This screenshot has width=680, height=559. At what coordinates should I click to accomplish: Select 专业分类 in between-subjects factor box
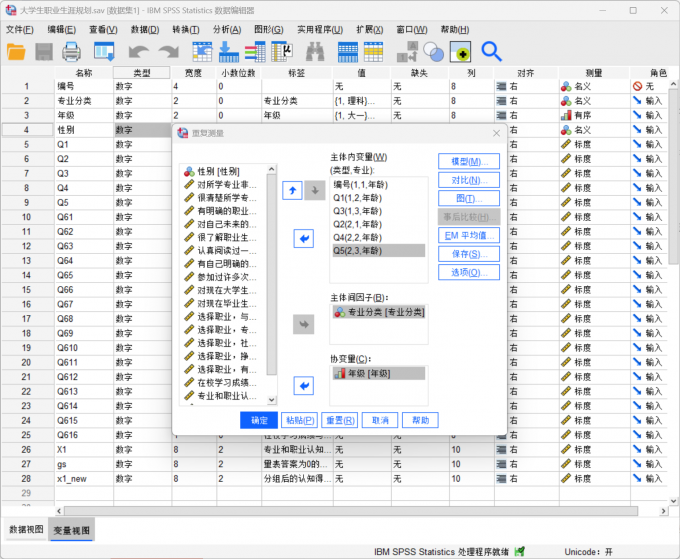tap(379, 312)
